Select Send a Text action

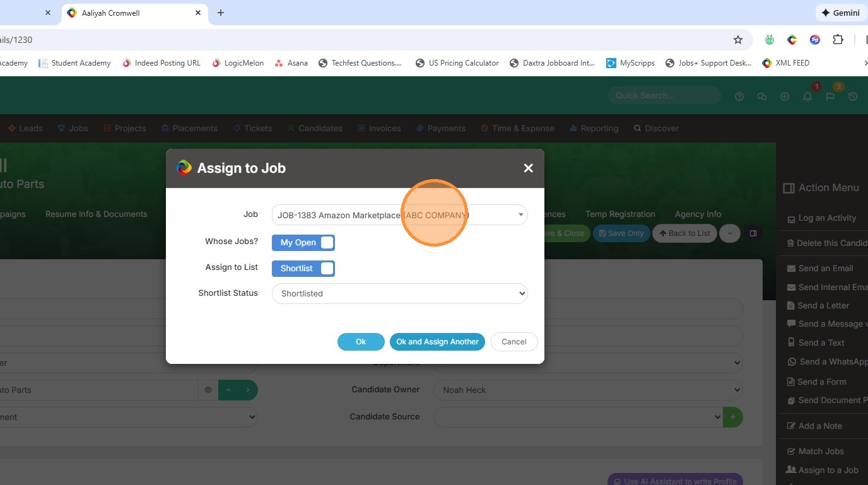click(x=816, y=343)
